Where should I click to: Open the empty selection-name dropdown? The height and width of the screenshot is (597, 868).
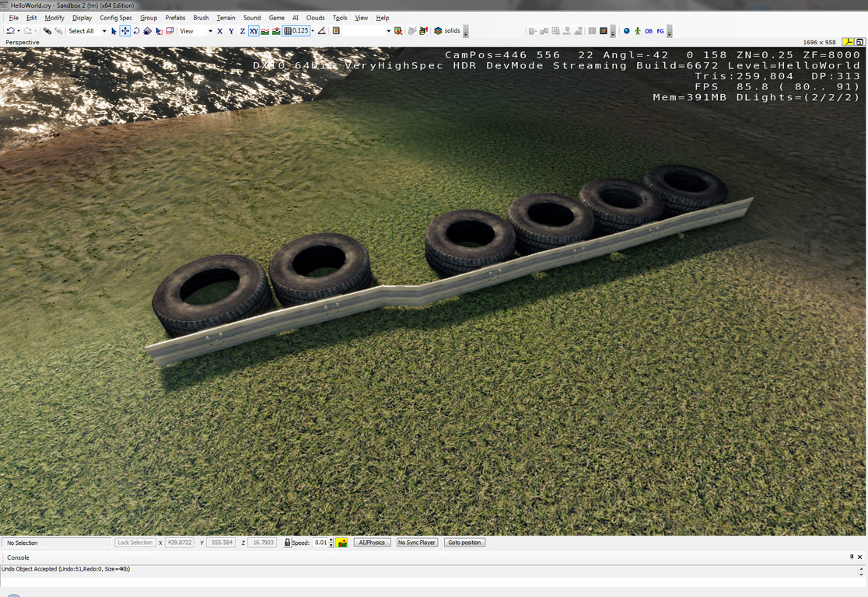tap(389, 31)
